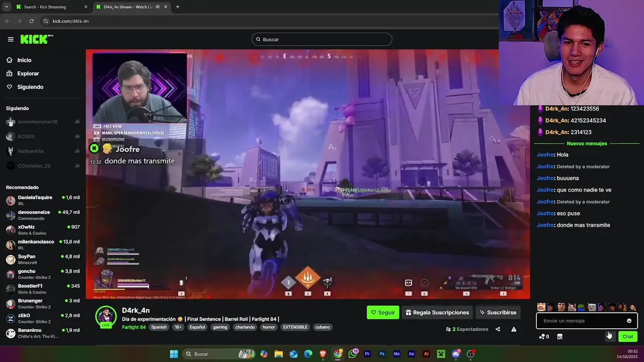Click the Suscribirse button
Image resolution: width=644 pixels, height=362 pixels.
[x=498, y=312]
